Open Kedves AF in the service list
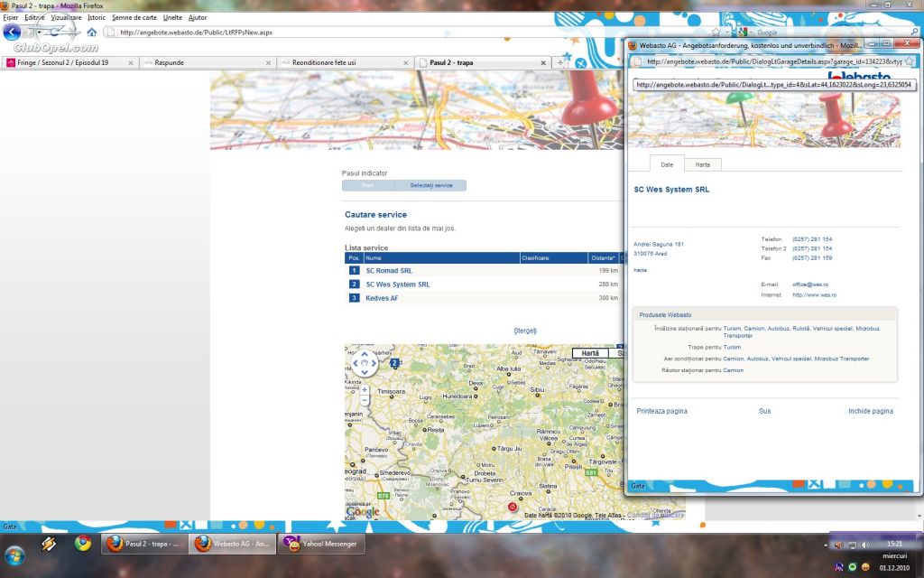Screen dimensions: 924x578 382,298
